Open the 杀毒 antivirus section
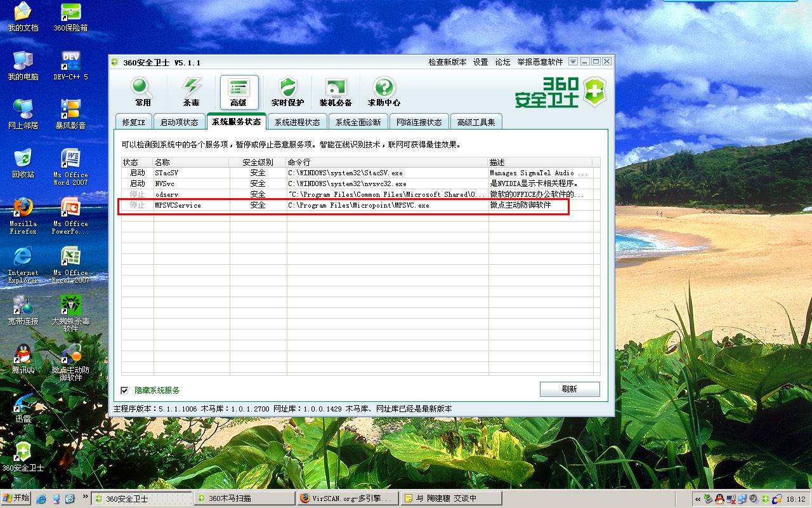 pyautogui.click(x=191, y=92)
